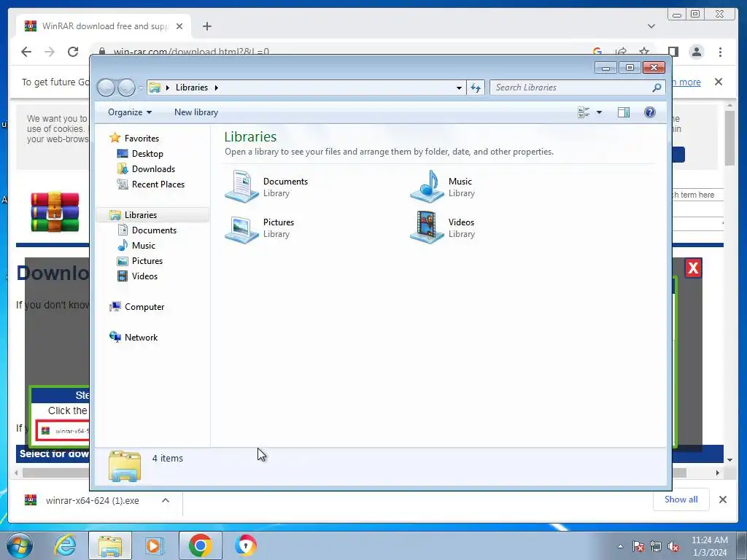Viewport: 747px width, 560px height.
Task: Click Libraries breadcrumb in address bar
Action: pyautogui.click(x=192, y=87)
